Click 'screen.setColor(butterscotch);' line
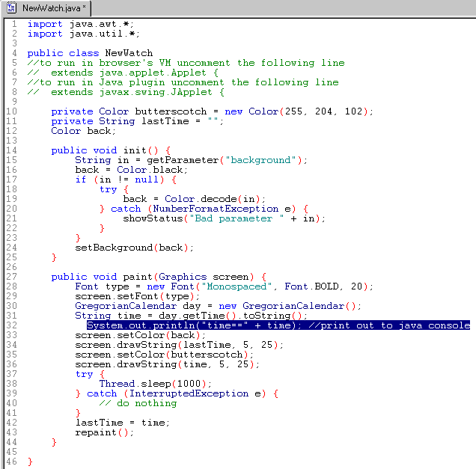Viewport: 476px width, 469px height. (164, 355)
